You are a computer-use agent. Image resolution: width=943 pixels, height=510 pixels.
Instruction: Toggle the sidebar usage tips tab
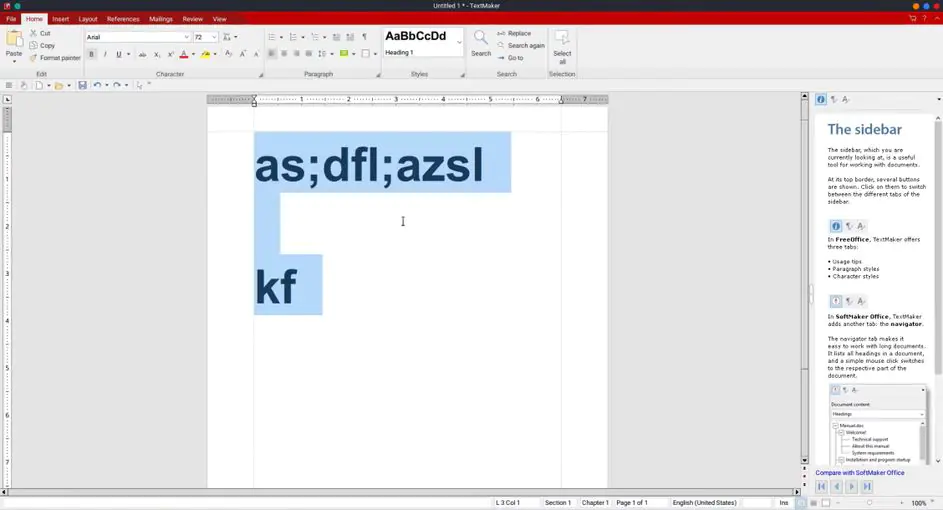click(x=820, y=100)
